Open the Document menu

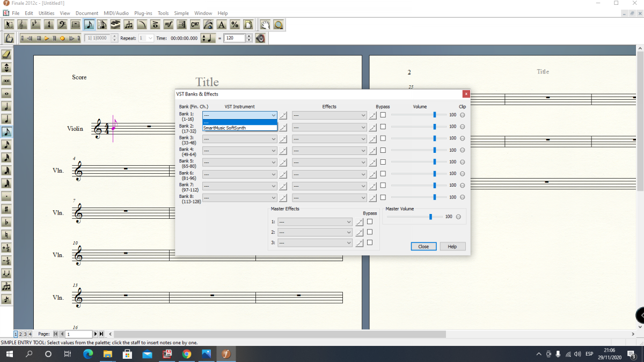(87, 13)
